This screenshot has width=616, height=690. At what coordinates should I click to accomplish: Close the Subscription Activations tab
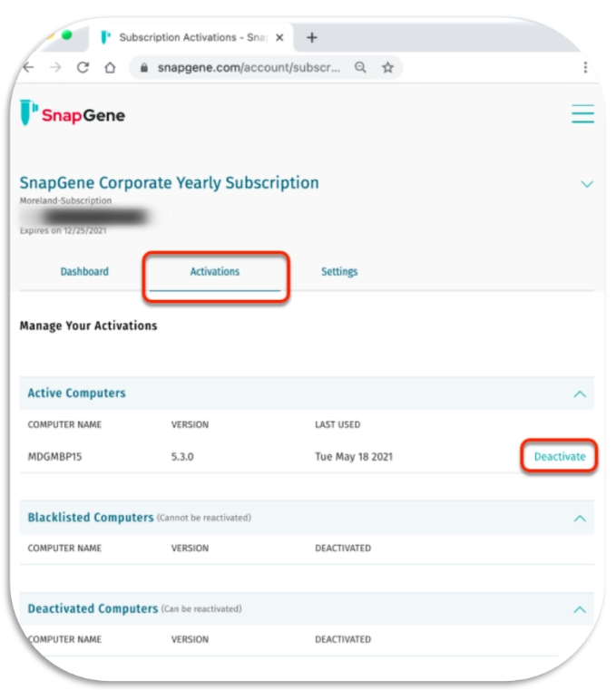coord(279,37)
